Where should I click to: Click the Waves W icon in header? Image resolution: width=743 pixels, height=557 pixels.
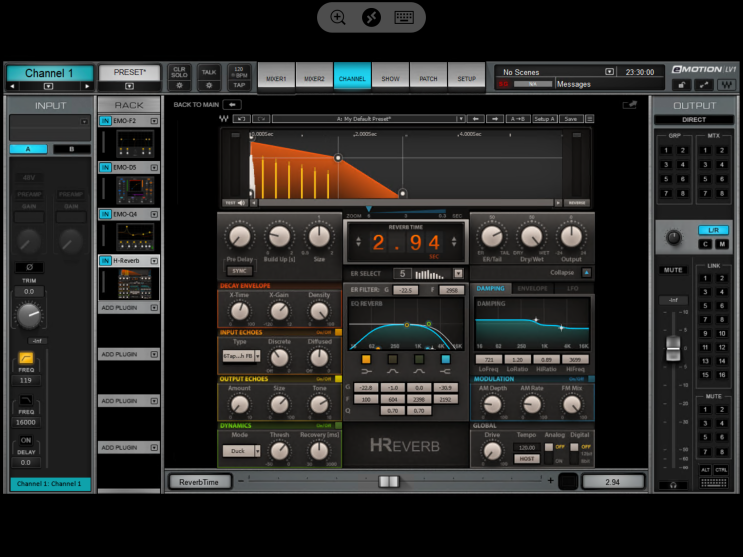726,85
